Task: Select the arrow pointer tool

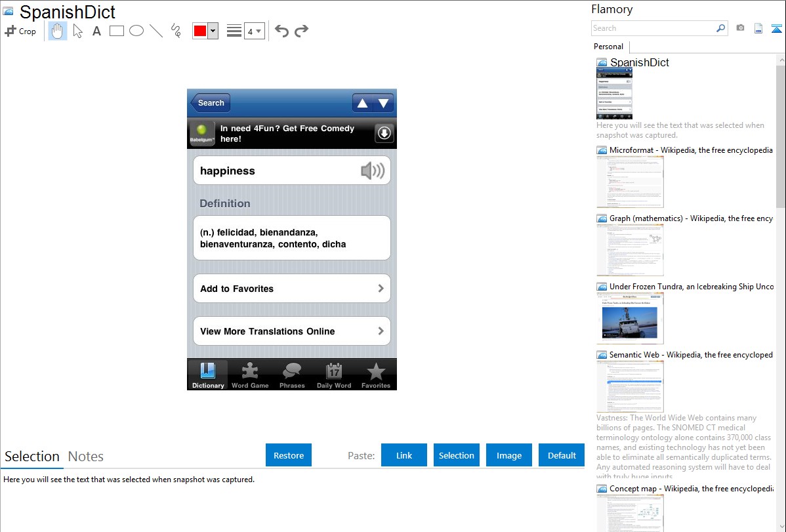Action: point(77,31)
